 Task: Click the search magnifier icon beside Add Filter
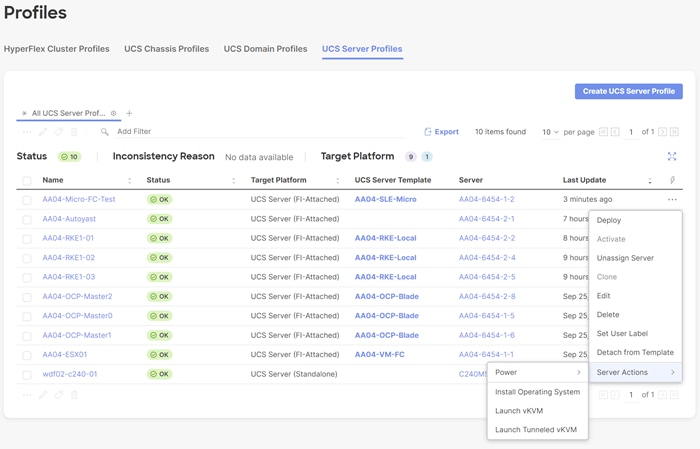click(104, 132)
